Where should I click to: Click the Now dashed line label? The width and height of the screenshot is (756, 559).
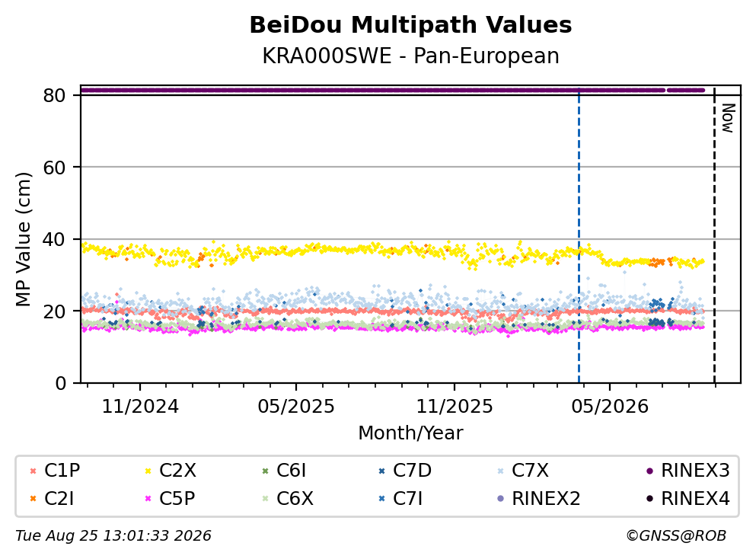[728, 118]
